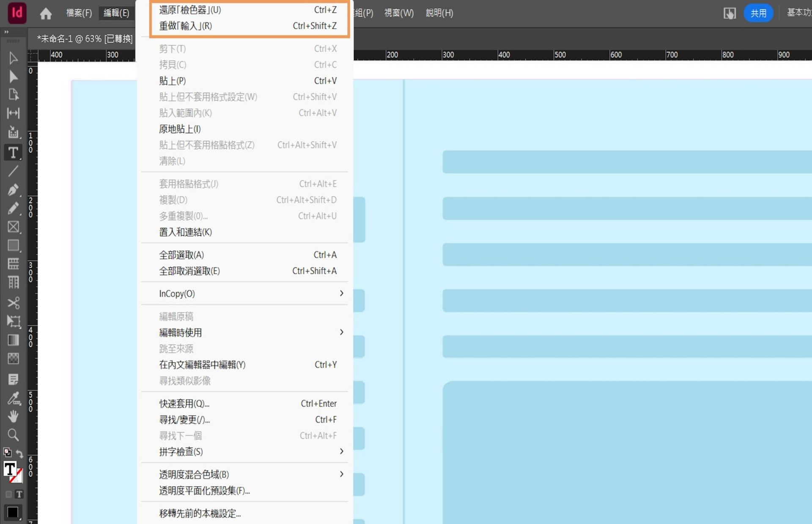Click the black apply color swatch
The width and height of the screenshot is (812, 524).
point(13,512)
